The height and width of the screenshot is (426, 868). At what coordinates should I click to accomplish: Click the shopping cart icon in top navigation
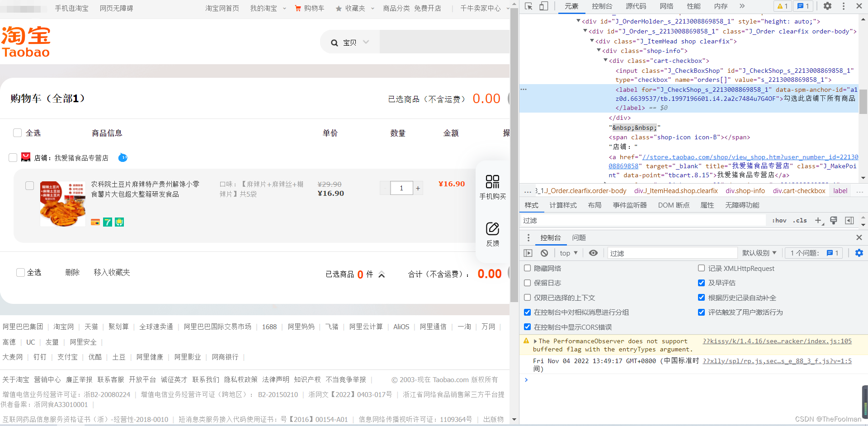[x=298, y=8]
